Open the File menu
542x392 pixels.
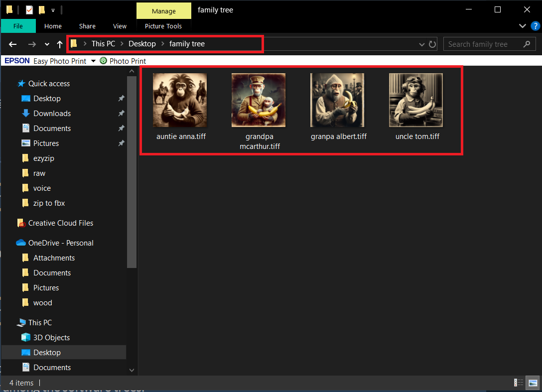coord(18,26)
